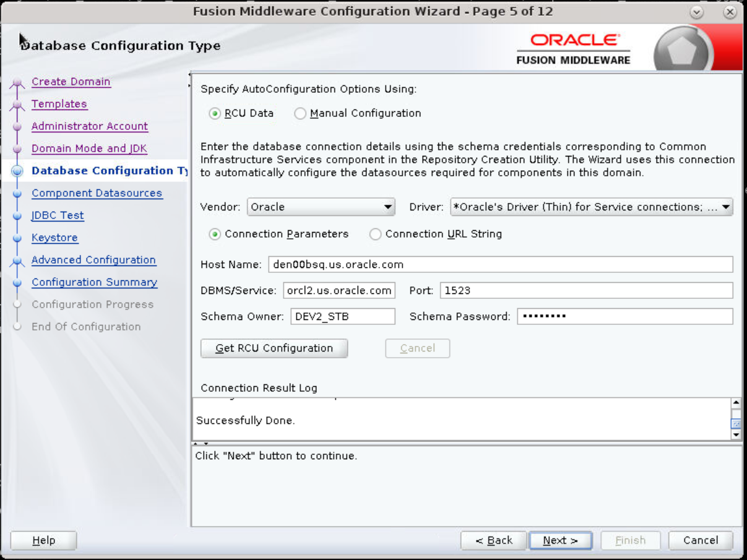Click the JDBC Test step bullet
This screenshot has width=747, height=560.
[17, 216]
